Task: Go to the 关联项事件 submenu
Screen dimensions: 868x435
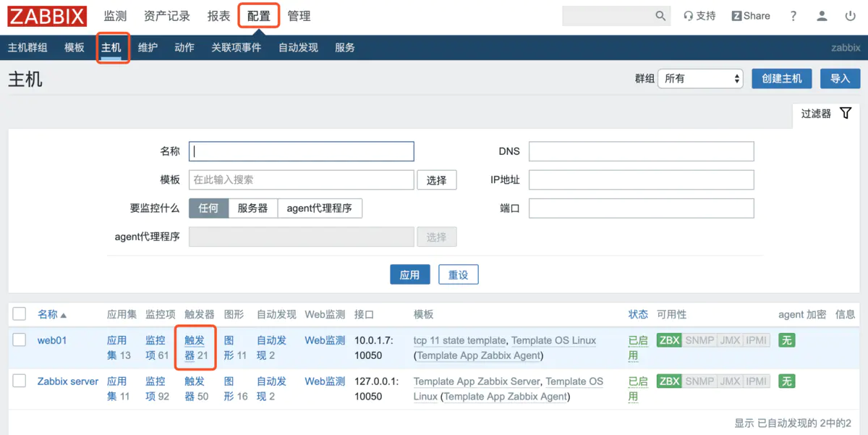Action: point(237,48)
